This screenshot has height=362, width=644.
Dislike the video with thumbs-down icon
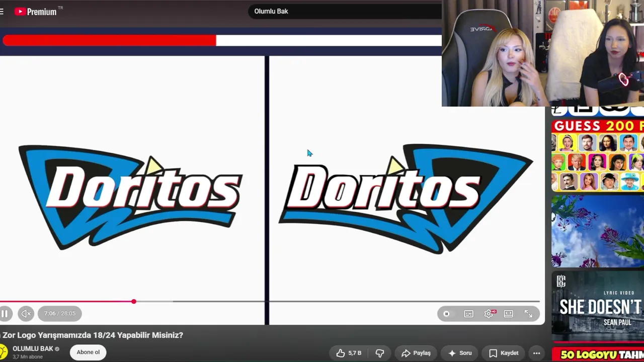coord(380,353)
